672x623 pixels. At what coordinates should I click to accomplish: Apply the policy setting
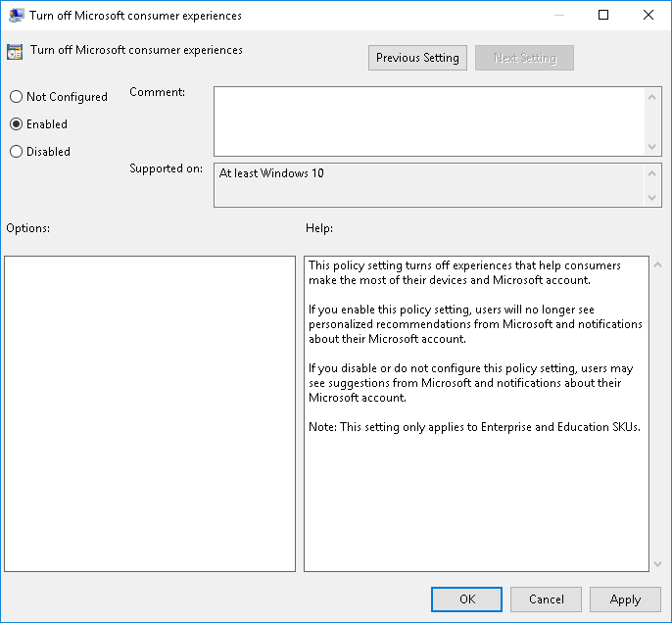625,599
